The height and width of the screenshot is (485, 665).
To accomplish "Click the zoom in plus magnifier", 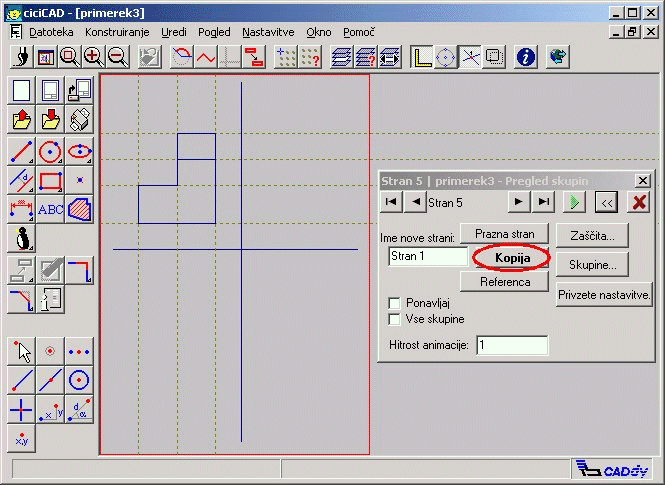I will click(x=94, y=57).
